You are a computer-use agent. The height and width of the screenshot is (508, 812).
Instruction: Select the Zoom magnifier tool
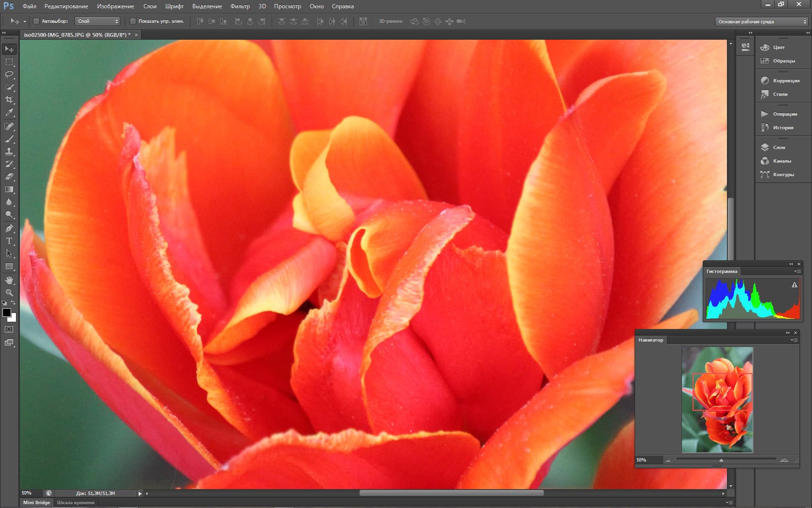[9, 293]
